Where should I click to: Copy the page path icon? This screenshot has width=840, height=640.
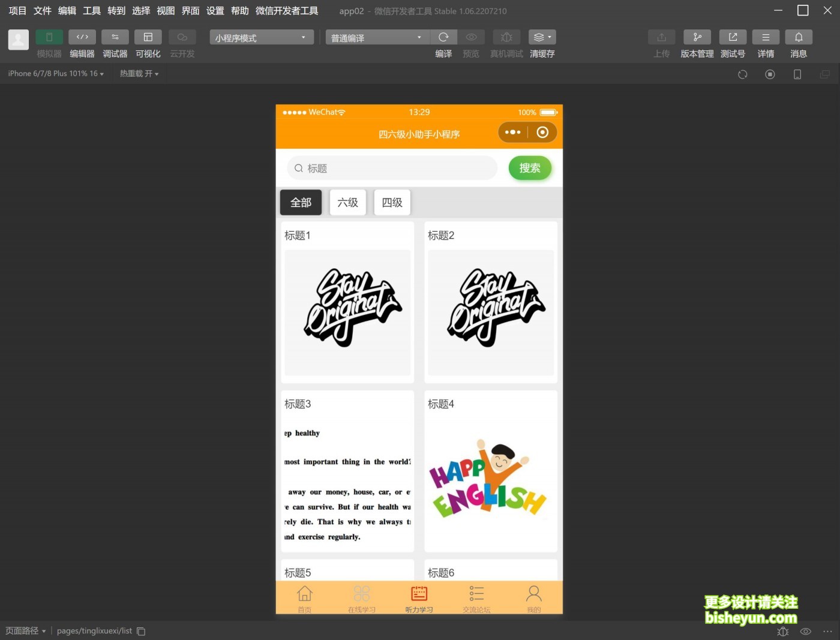point(141,631)
